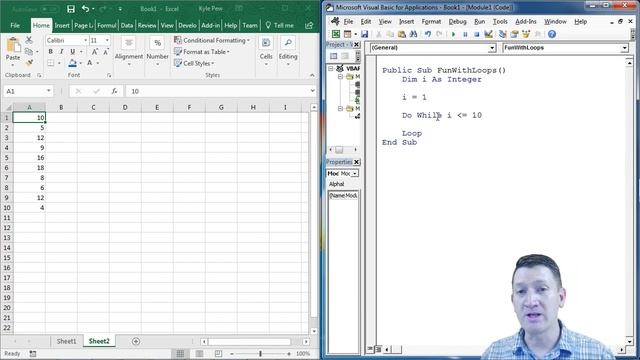Increase font size with larger A
This screenshot has height=360, width=640.
pos(94,52)
